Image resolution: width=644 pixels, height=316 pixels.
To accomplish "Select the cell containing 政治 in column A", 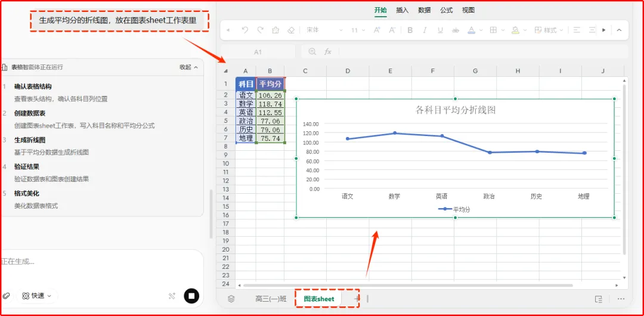I will pos(246,121).
